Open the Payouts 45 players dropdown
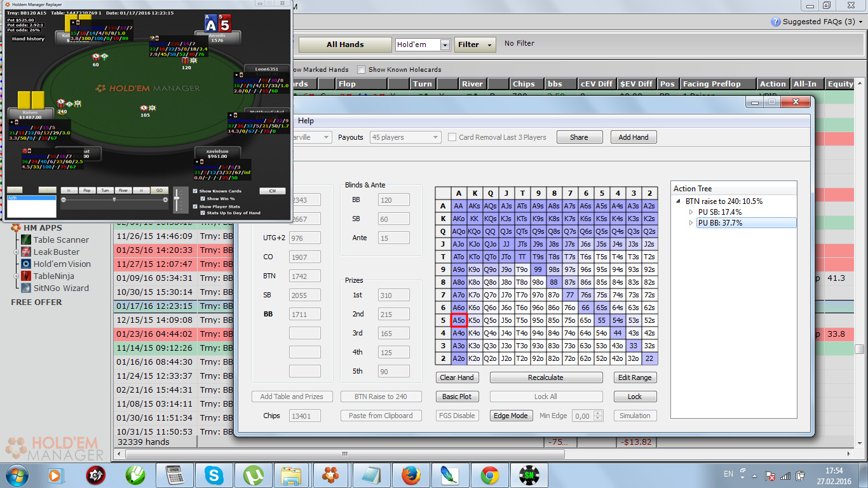 tap(405, 137)
